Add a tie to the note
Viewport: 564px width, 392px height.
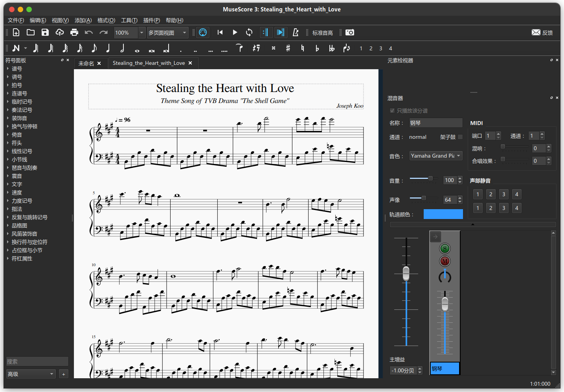pos(239,48)
